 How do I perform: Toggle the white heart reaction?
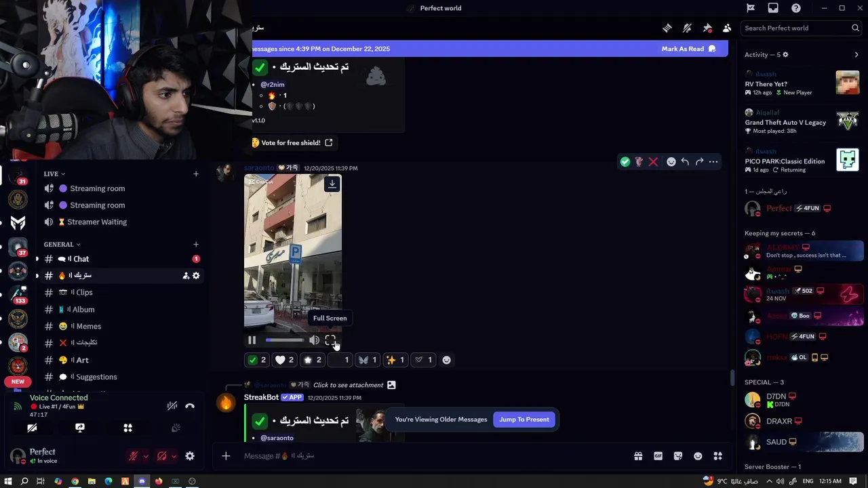[285, 360]
